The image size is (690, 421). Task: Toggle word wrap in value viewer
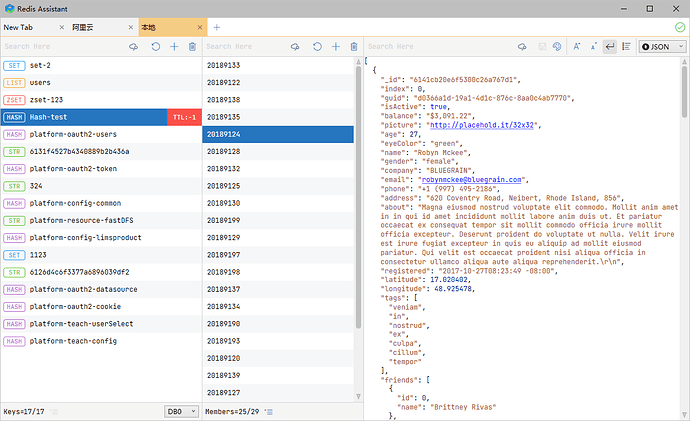tap(611, 47)
